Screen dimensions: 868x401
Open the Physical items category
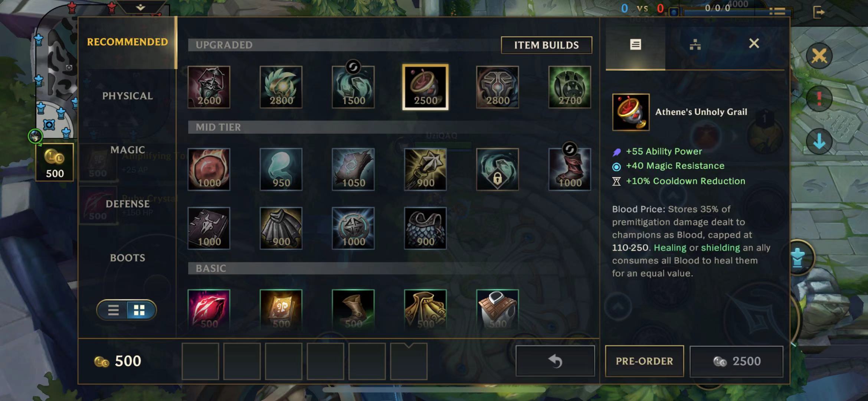coord(127,96)
